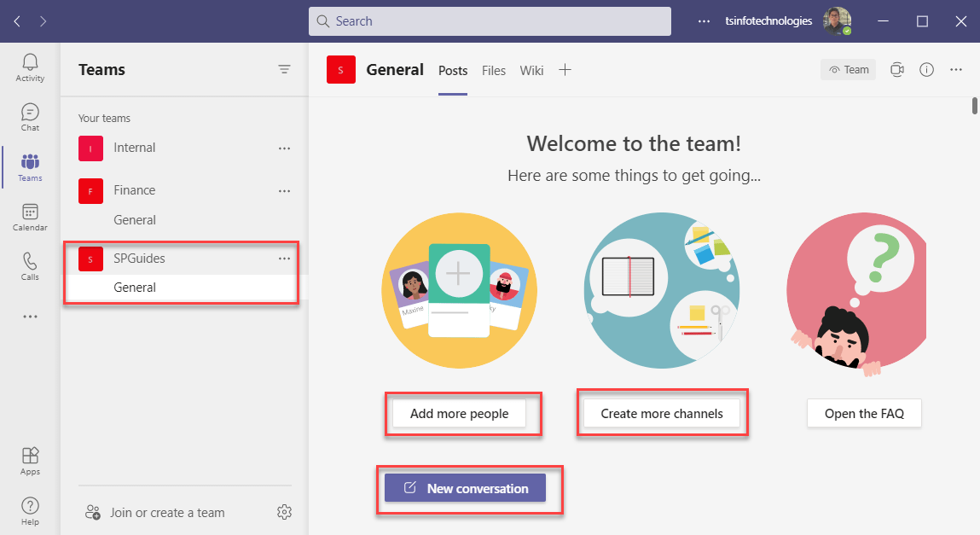This screenshot has height=535, width=980.
Task: Add a tab with the plus icon
Action: (565, 69)
